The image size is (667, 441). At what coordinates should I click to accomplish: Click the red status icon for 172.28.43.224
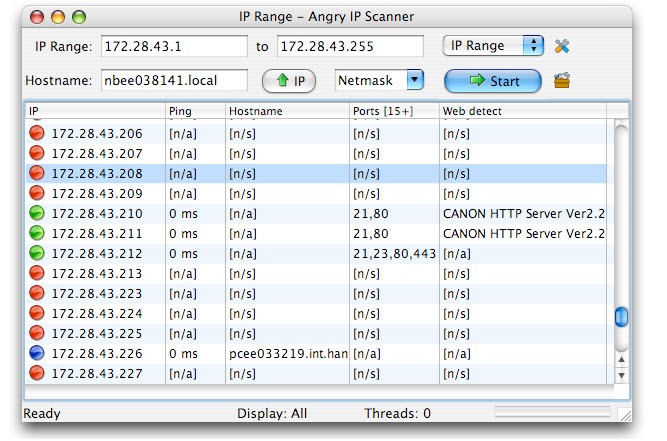(x=37, y=313)
